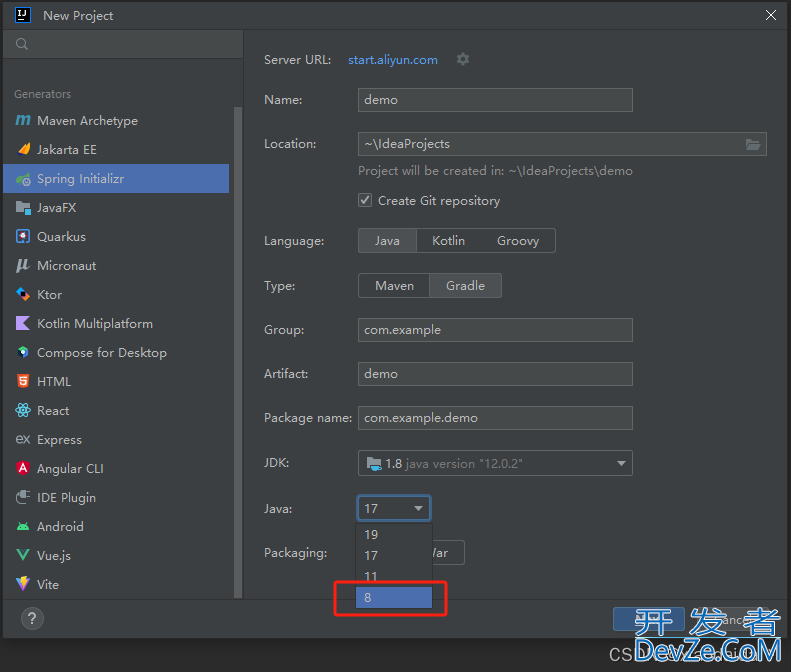The image size is (791, 672).
Task: Set Language to Java
Action: (387, 241)
